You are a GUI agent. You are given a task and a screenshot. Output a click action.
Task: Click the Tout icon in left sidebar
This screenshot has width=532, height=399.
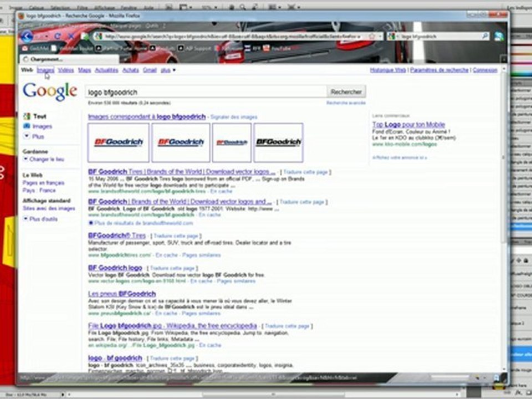coord(27,116)
